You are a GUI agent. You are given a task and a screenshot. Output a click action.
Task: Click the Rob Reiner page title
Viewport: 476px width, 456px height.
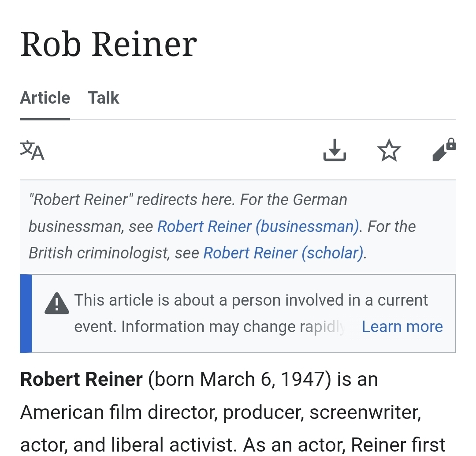pos(108,44)
